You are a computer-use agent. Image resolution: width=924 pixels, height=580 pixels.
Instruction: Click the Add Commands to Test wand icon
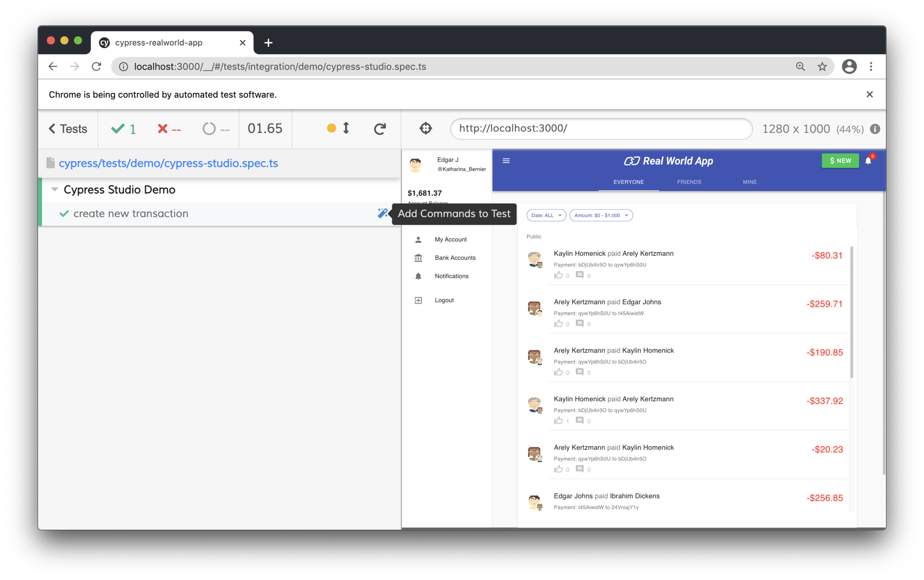[382, 213]
